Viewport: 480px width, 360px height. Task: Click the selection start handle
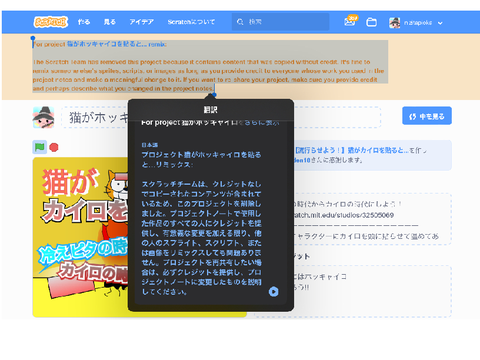coord(33,39)
